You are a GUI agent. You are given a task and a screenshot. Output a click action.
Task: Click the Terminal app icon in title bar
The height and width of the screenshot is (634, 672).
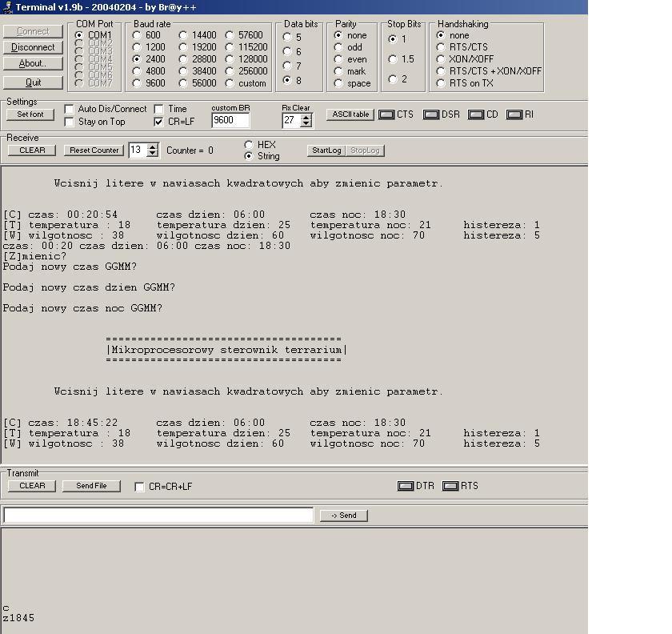click(x=7, y=7)
